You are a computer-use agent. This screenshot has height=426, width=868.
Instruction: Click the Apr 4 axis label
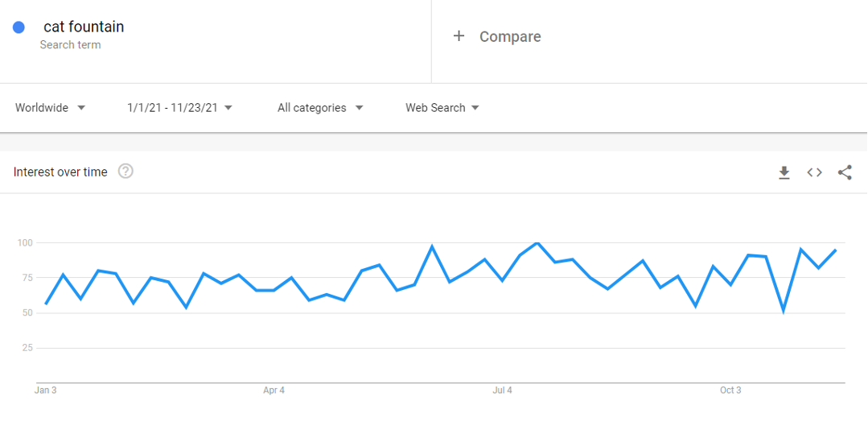[274, 391]
